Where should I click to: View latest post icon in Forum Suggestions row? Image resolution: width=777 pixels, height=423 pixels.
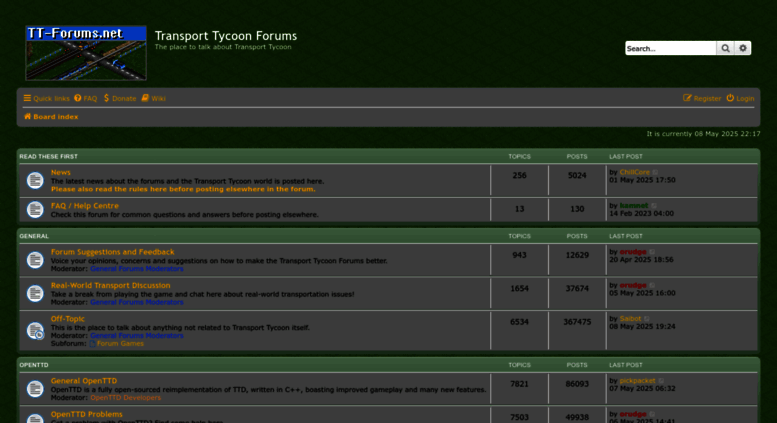tap(653, 252)
